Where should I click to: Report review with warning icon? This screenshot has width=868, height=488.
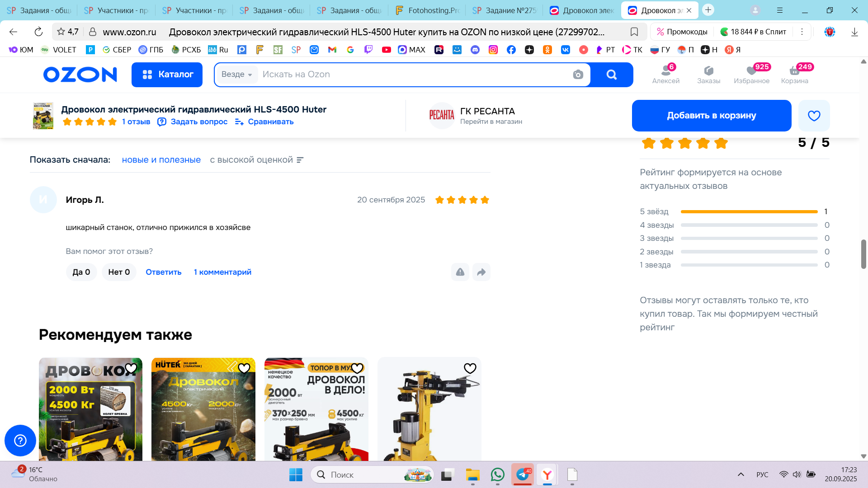[x=460, y=272]
